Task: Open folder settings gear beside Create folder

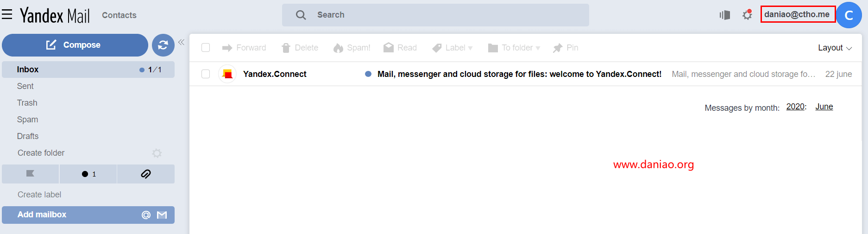Action: (x=157, y=153)
